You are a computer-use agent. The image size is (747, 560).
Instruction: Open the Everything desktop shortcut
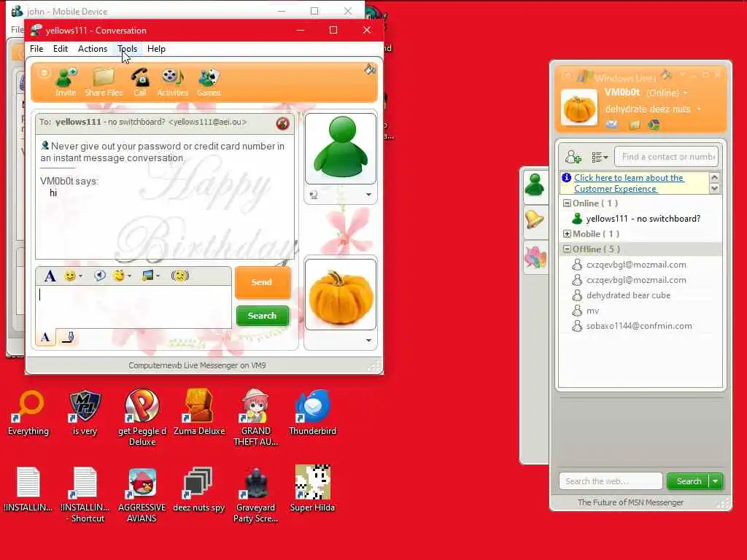(x=28, y=413)
